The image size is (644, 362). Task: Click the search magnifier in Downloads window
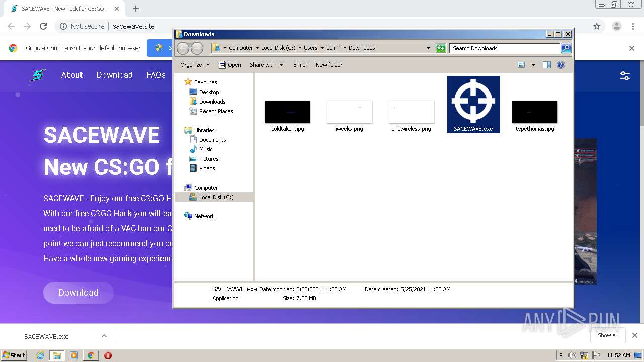coord(566,48)
